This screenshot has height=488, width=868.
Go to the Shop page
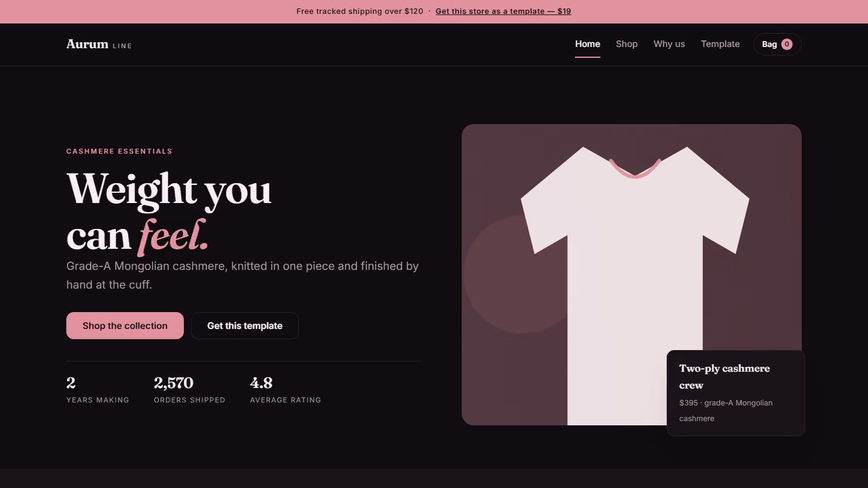627,44
